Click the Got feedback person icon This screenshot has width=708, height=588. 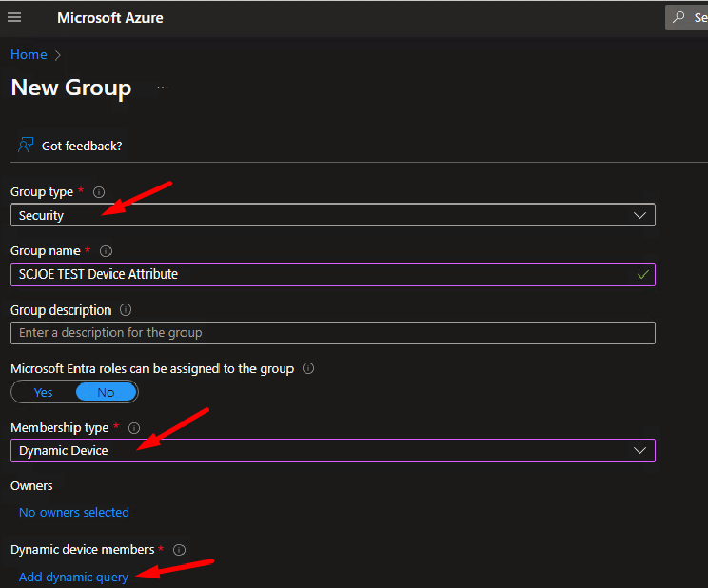pos(27,146)
